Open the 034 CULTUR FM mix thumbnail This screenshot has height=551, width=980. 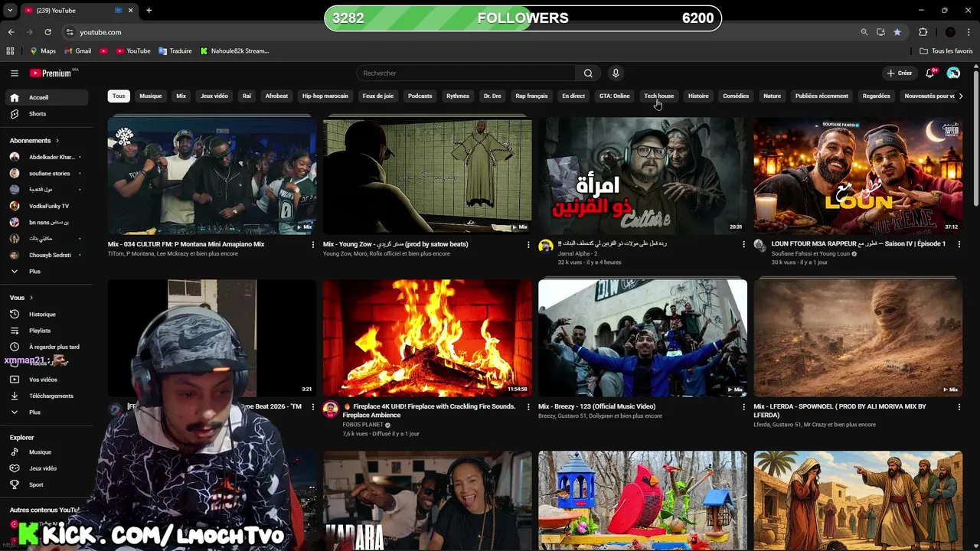(x=212, y=175)
